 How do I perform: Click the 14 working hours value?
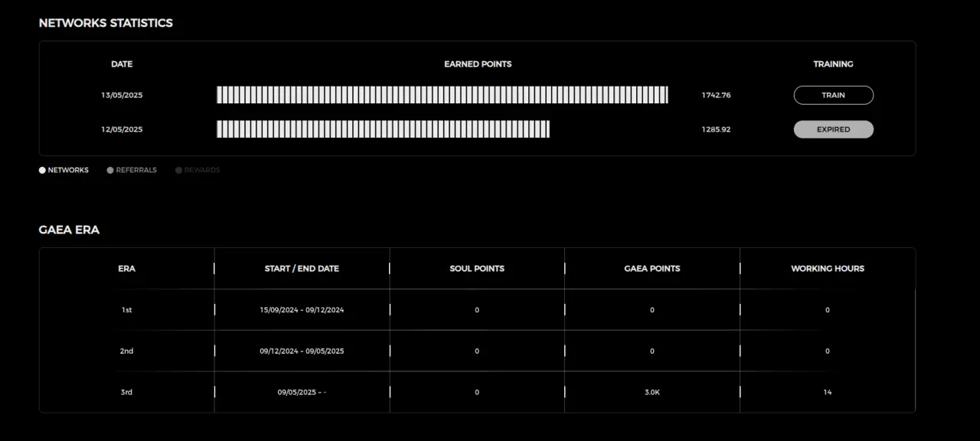828,392
